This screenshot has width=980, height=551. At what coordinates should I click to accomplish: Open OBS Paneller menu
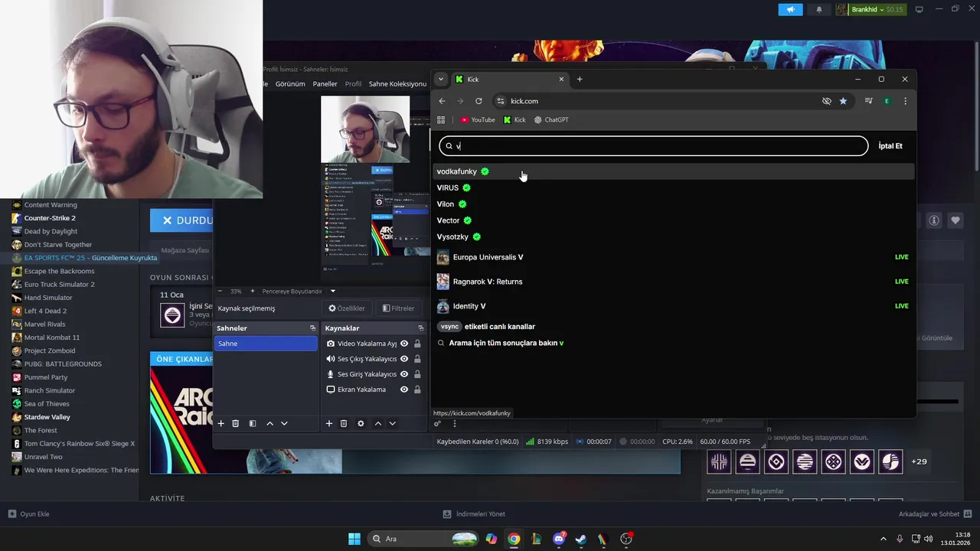tap(325, 83)
